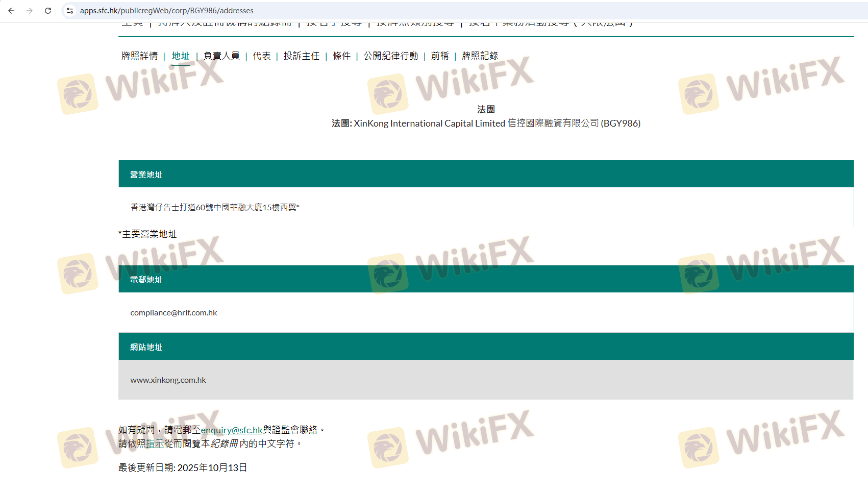
Task: Click the 電郵地址 section header
Action: pos(486,279)
